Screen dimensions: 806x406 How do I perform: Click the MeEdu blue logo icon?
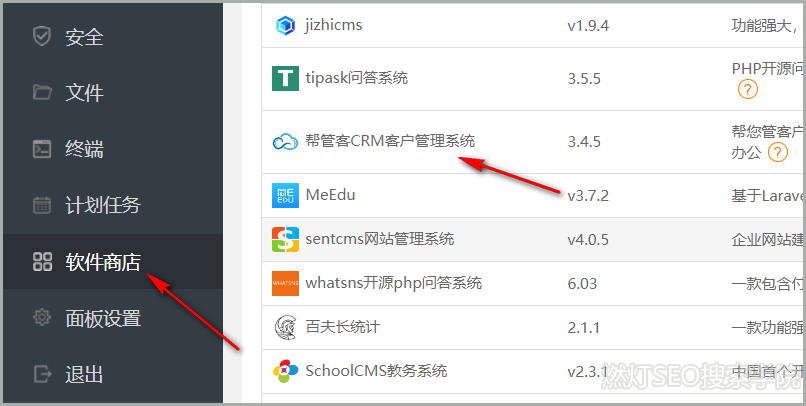pos(285,195)
